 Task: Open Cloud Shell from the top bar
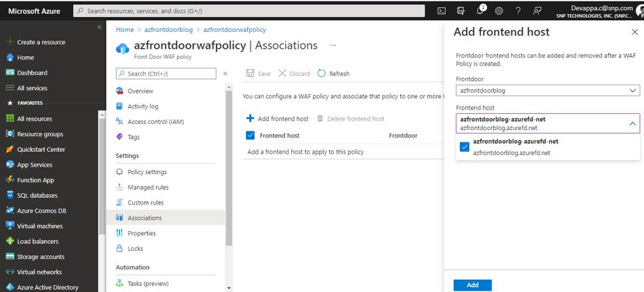point(442,11)
